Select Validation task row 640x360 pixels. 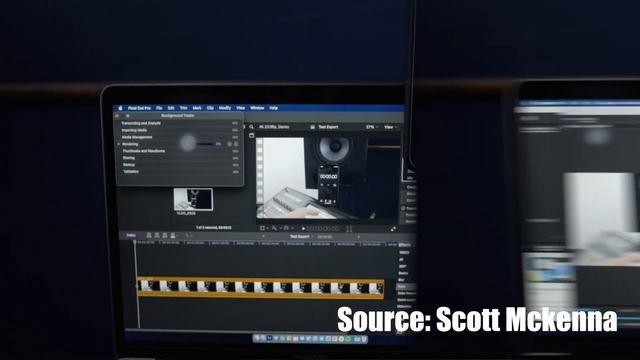click(180, 171)
